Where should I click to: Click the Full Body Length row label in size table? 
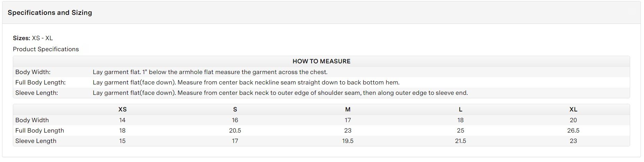(40, 130)
